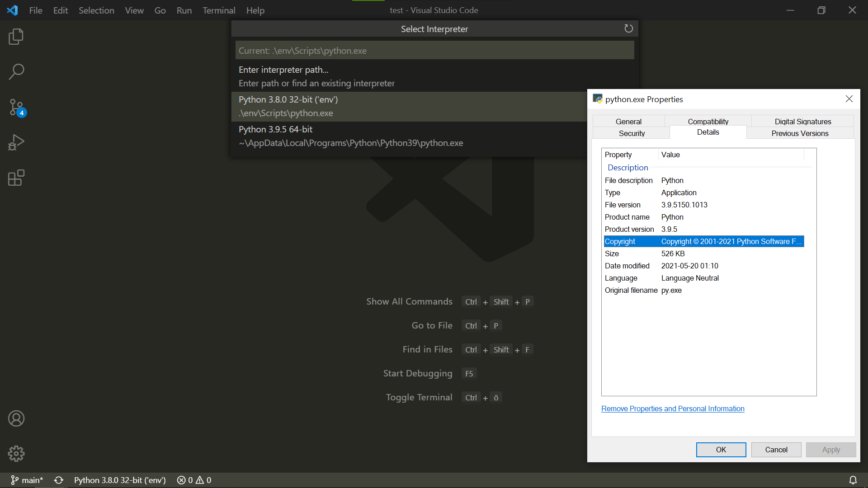Choose Python 3.8.0 32-bit ('env') interpreter

tap(407, 106)
